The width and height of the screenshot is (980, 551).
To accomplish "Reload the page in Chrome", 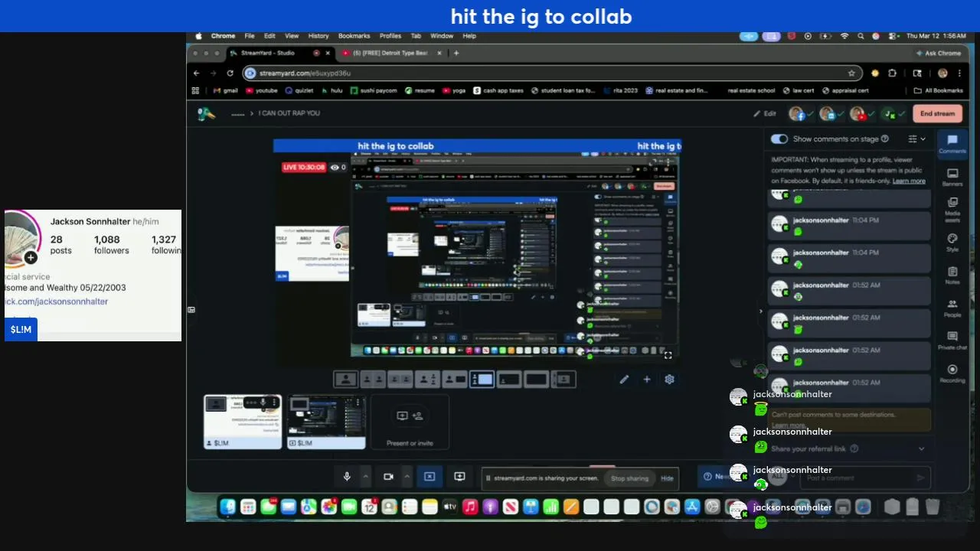I will 230,73.
